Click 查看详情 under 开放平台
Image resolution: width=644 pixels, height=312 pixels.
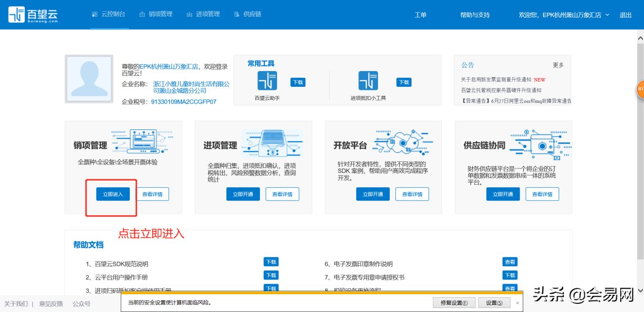click(x=413, y=194)
